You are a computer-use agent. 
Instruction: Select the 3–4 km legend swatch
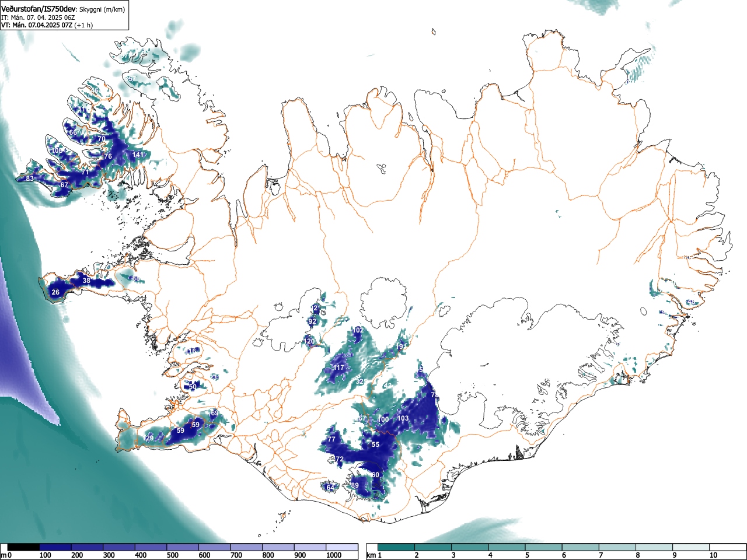pos(470,547)
